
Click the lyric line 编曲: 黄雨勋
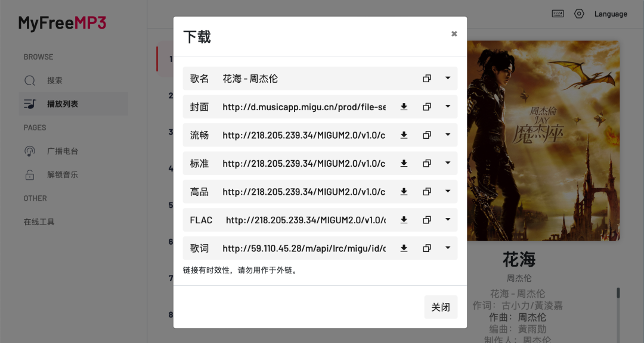pos(518,329)
